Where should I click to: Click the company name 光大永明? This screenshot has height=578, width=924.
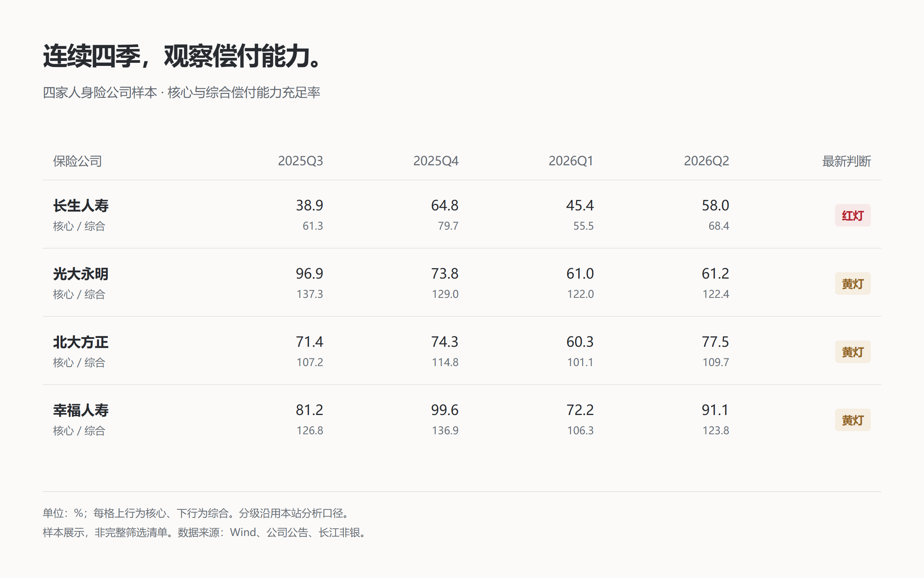[x=81, y=274]
